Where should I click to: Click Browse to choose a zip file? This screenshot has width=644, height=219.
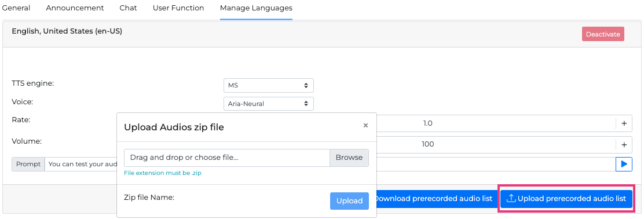coord(349,158)
